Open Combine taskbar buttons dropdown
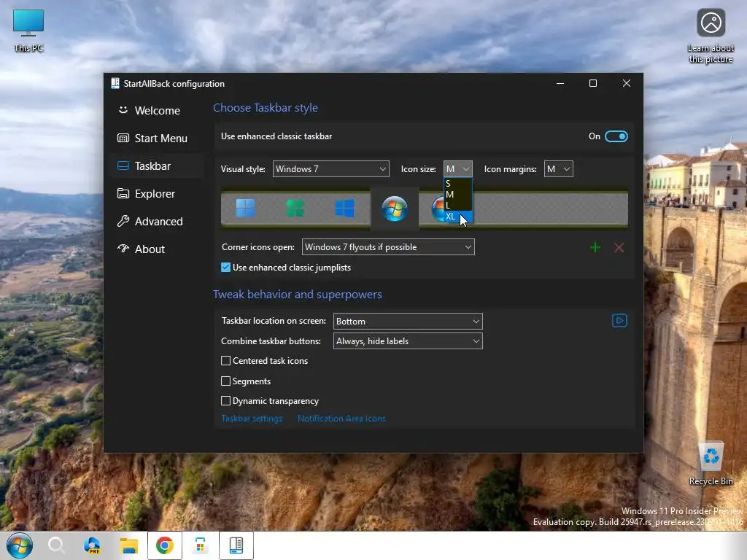 pyautogui.click(x=408, y=341)
